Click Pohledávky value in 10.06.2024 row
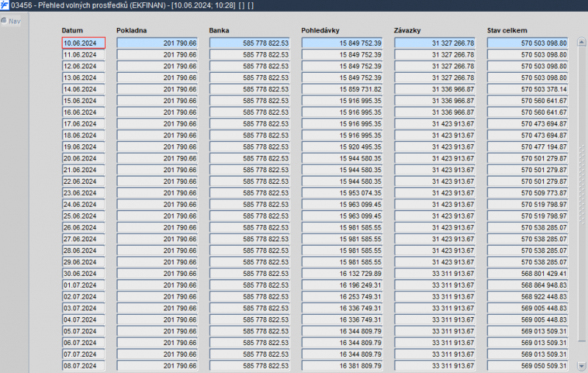 tap(342, 43)
